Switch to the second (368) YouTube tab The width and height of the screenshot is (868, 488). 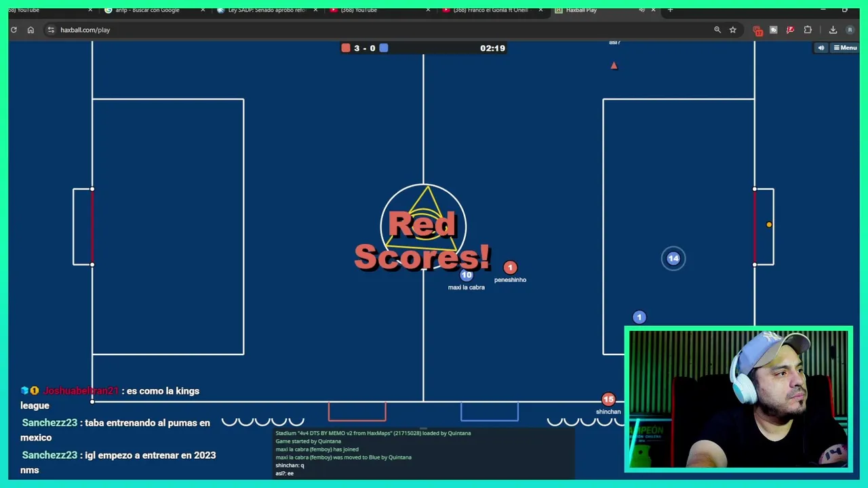click(378, 10)
